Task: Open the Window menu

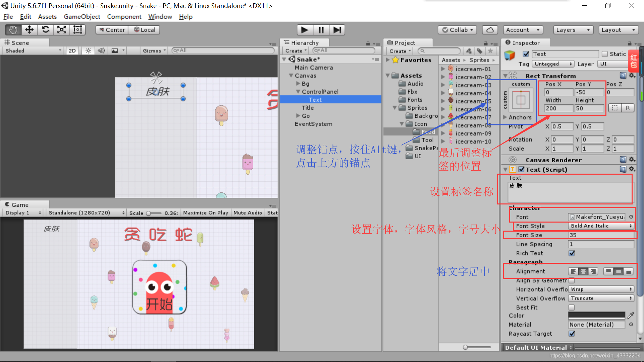Action: (x=160, y=16)
